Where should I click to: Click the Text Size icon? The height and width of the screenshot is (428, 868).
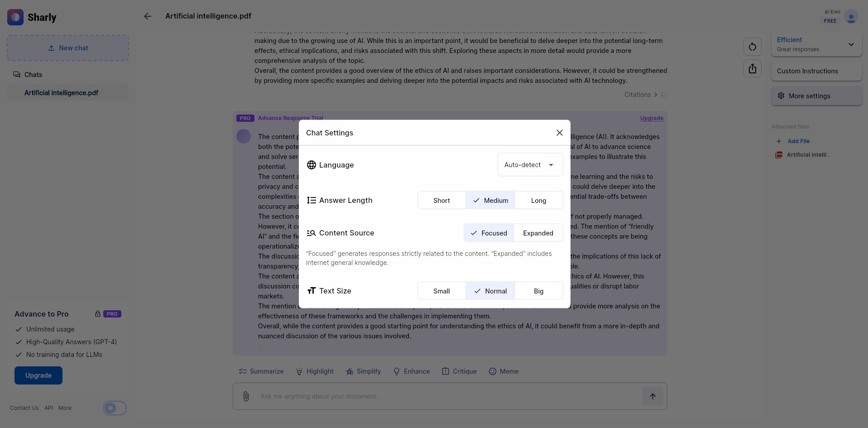pos(312,291)
